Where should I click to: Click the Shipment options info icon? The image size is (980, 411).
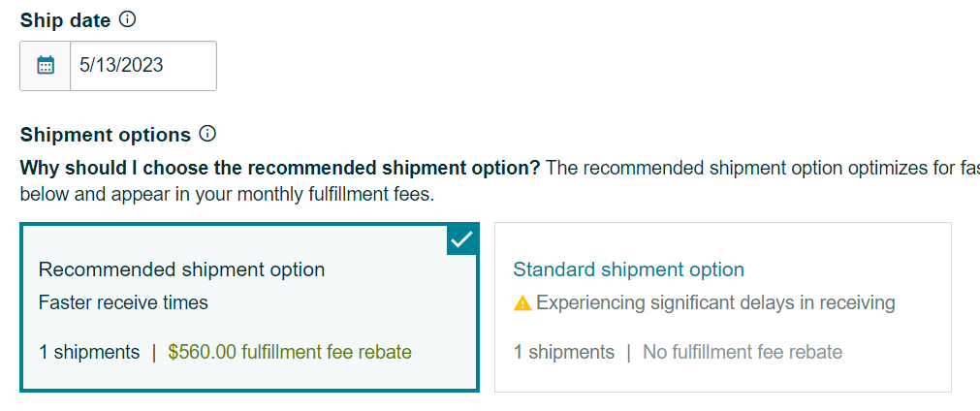point(207,134)
